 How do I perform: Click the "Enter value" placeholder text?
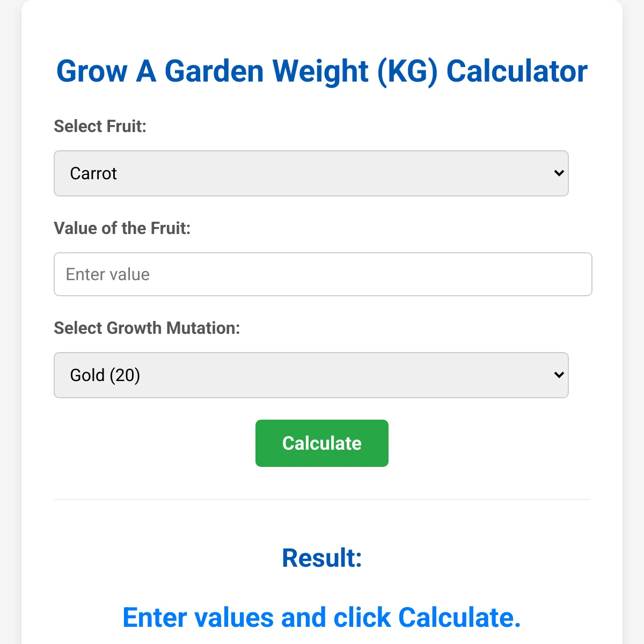click(108, 274)
